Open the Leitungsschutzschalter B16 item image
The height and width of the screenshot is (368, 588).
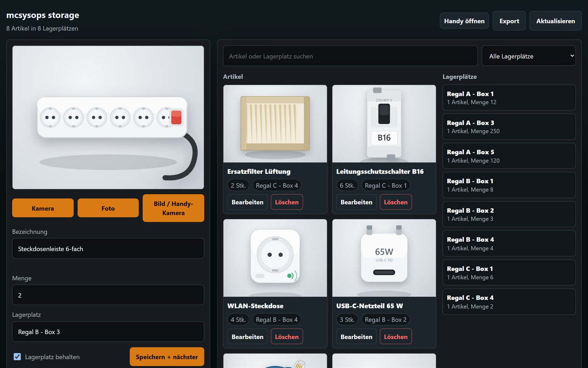point(384,124)
